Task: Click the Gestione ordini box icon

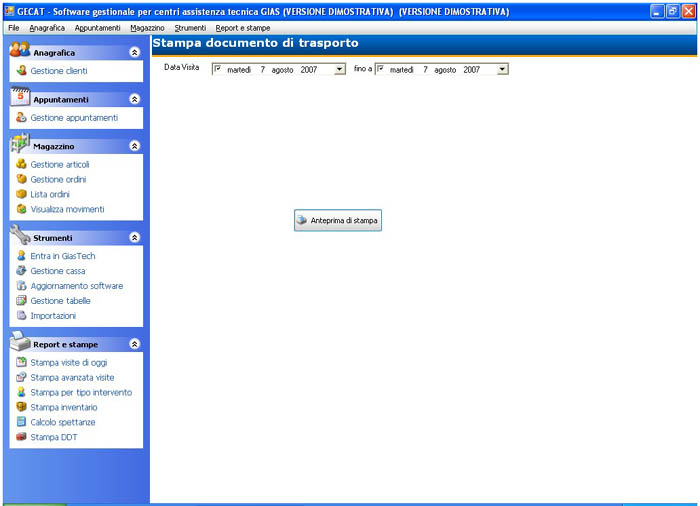Action: coord(21,179)
